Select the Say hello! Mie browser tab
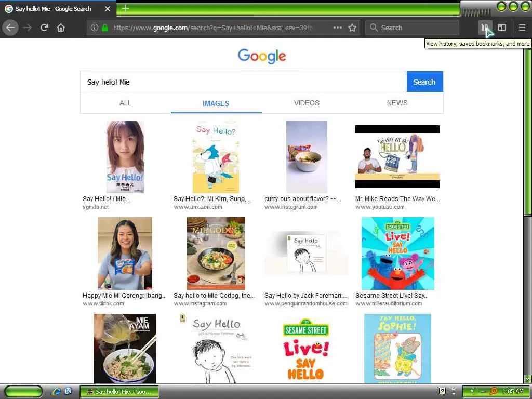532x399 pixels. [x=58, y=9]
